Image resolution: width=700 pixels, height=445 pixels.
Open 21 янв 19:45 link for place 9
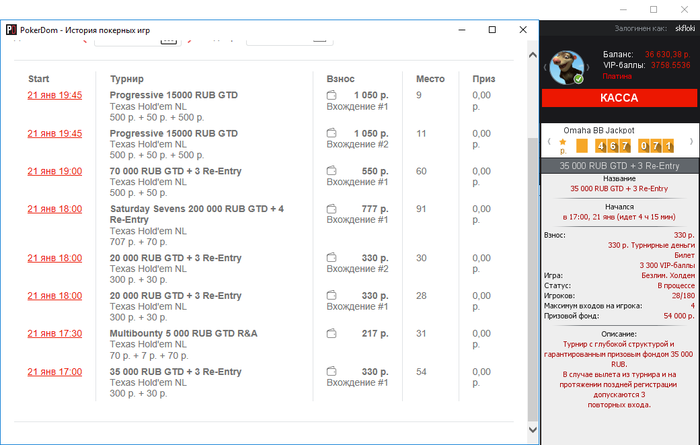point(55,95)
